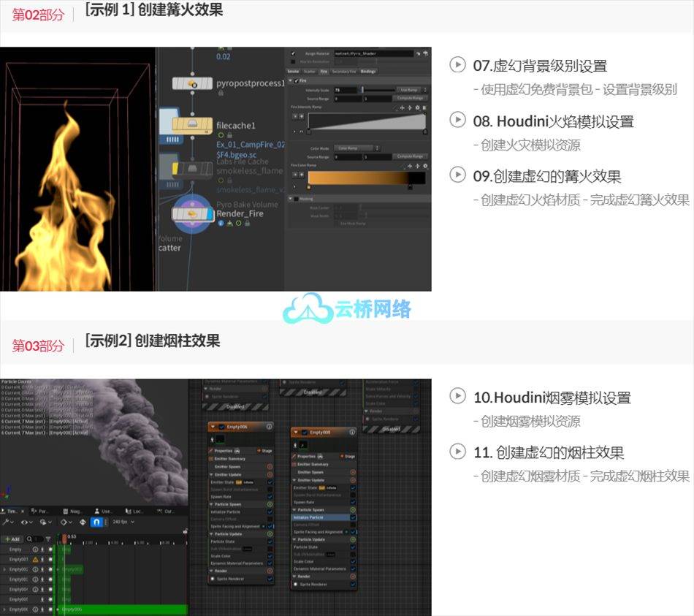This screenshot has width=694, height=616.
Task: Open the Niag... tab in the timeline panel
Action: tap(72, 511)
